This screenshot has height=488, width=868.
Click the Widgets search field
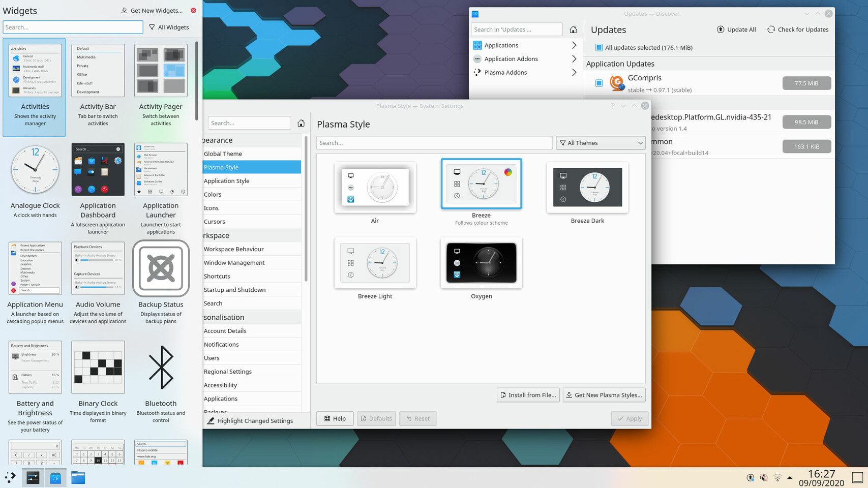[x=73, y=27]
